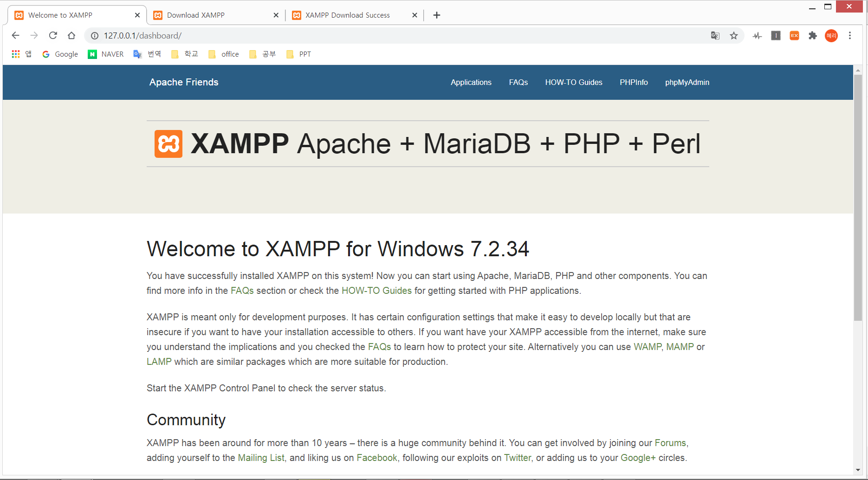Switch to the Download XAMPP tab
The width and height of the screenshot is (868, 480).
[216, 15]
